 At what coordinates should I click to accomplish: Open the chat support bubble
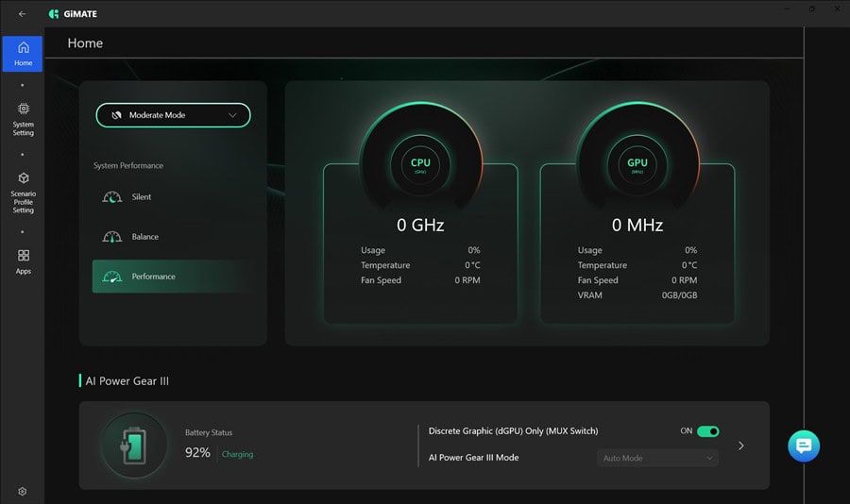coord(804,445)
